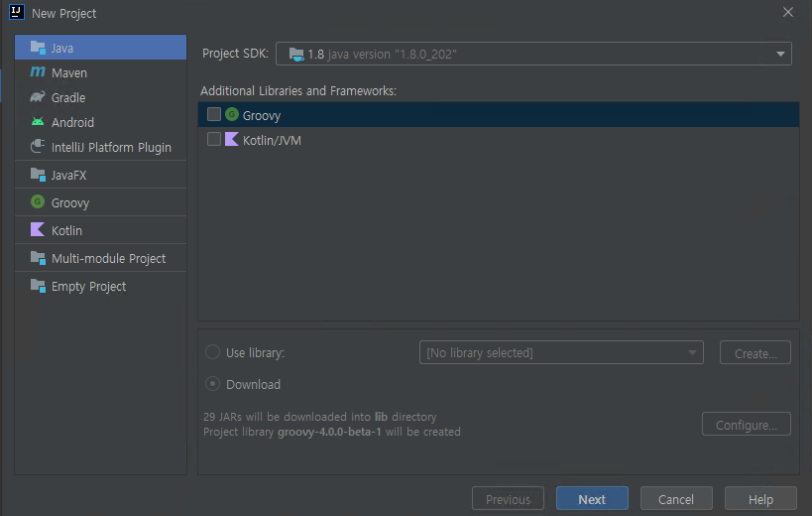Click the Configure... button
The height and width of the screenshot is (516, 812).
[747, 425]
